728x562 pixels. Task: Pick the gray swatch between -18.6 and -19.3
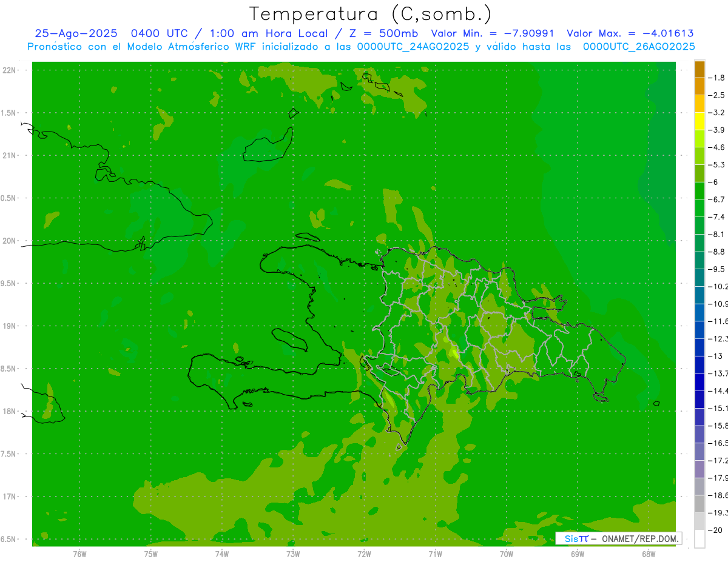[699, 504]
